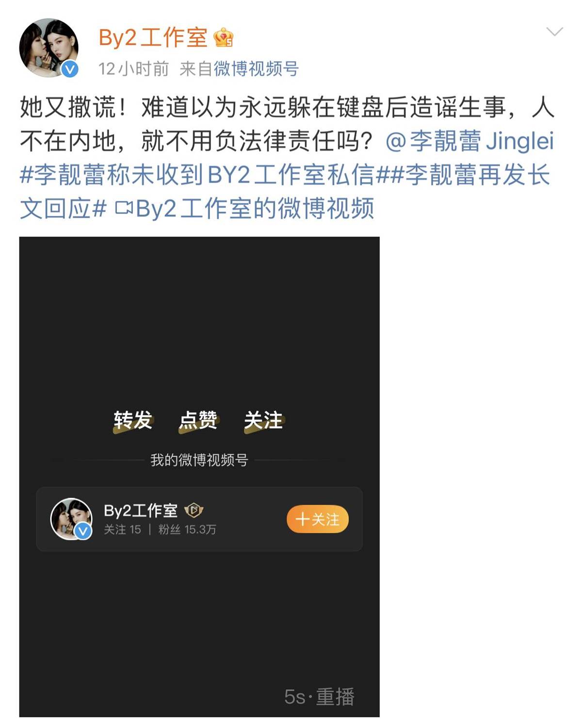Open By2工作室 username link in post header
This screenshot has height=728, width=582.
tap(153, 38)
